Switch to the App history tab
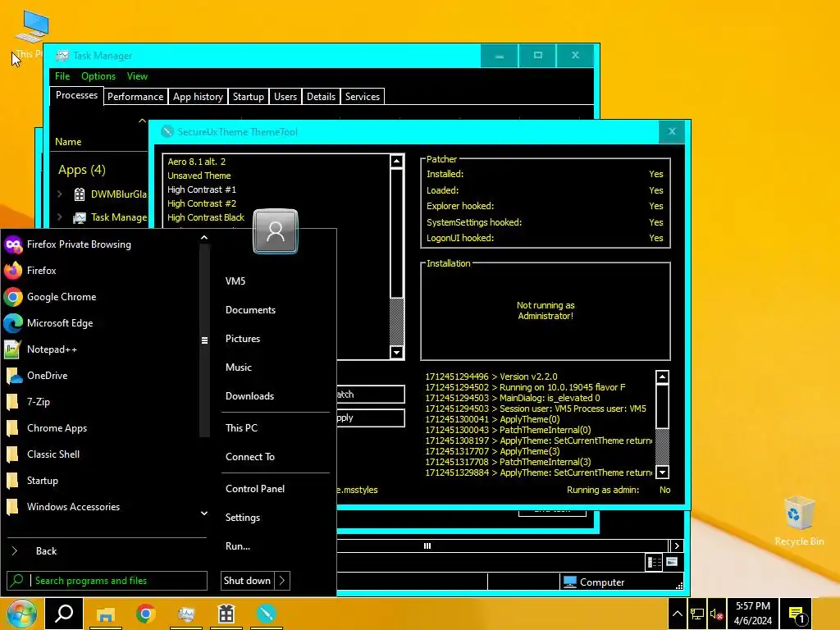This screenshot has height=630, width=840. [x=198, y=97]
